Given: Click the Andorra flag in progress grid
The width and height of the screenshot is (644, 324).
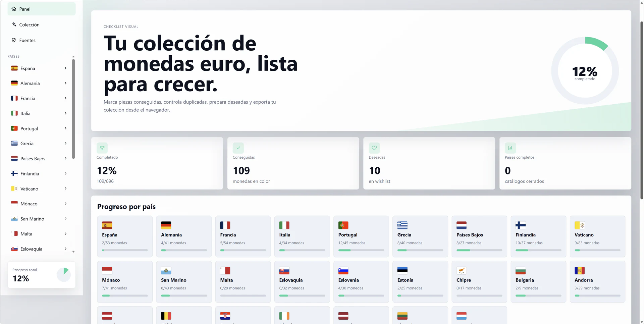Looking at the screenshot, I should point(580,270).
